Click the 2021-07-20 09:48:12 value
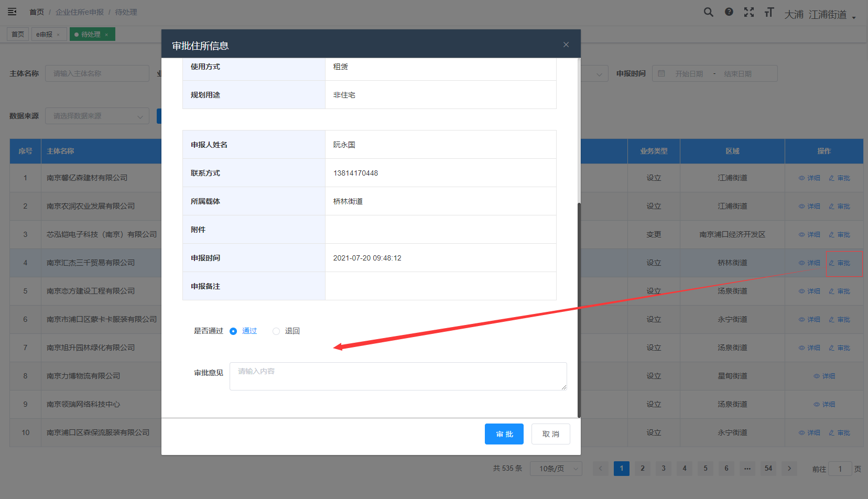The height and width of the screenshot is (499, 868). [x=367, y=258]
